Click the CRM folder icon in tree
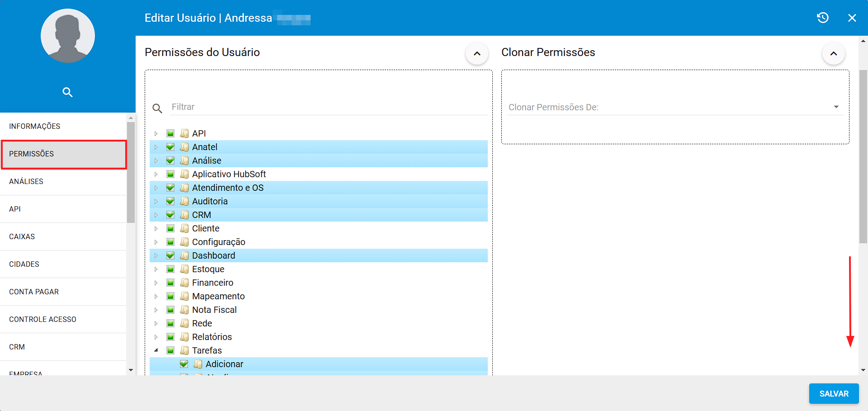Image resolution: width=868 pixels, height=411 pixels. [x=184, y=215]
